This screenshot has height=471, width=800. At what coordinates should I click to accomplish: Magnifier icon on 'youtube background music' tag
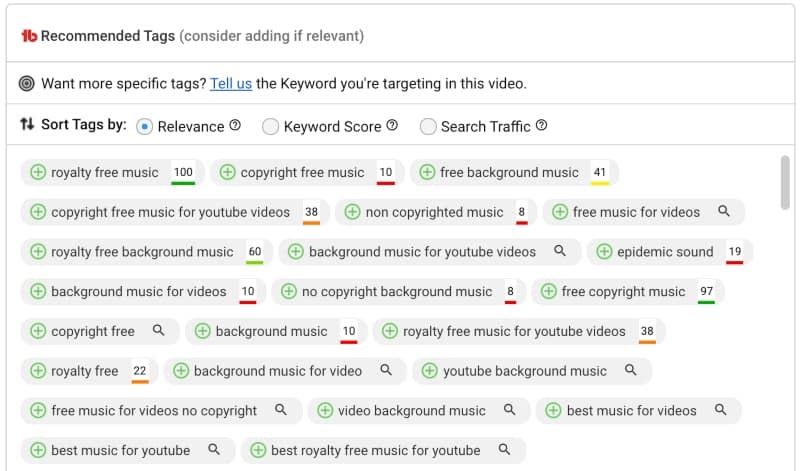tap(631, 369)
